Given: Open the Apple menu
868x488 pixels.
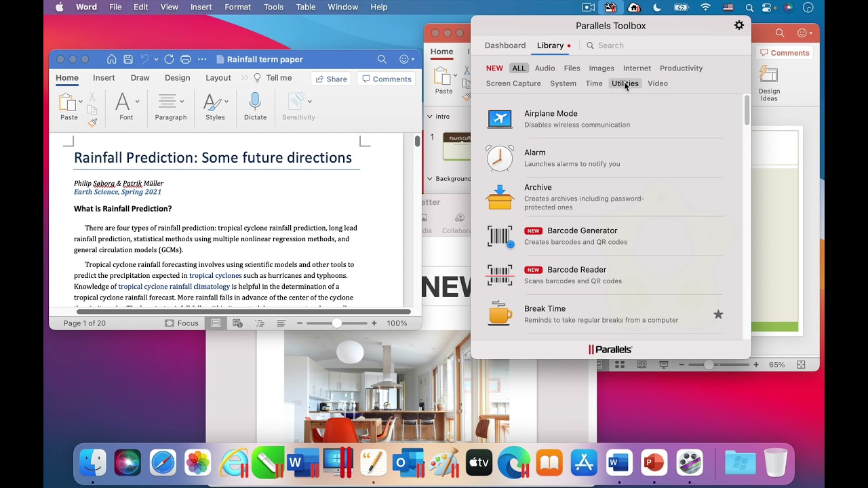Looking at the screenshot, I should (59, 7).
